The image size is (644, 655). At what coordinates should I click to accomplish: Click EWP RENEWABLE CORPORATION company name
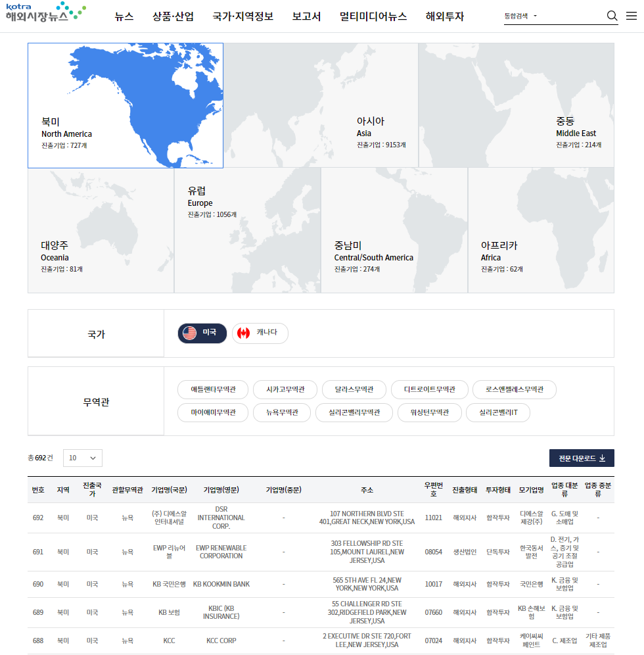point(221,552)
